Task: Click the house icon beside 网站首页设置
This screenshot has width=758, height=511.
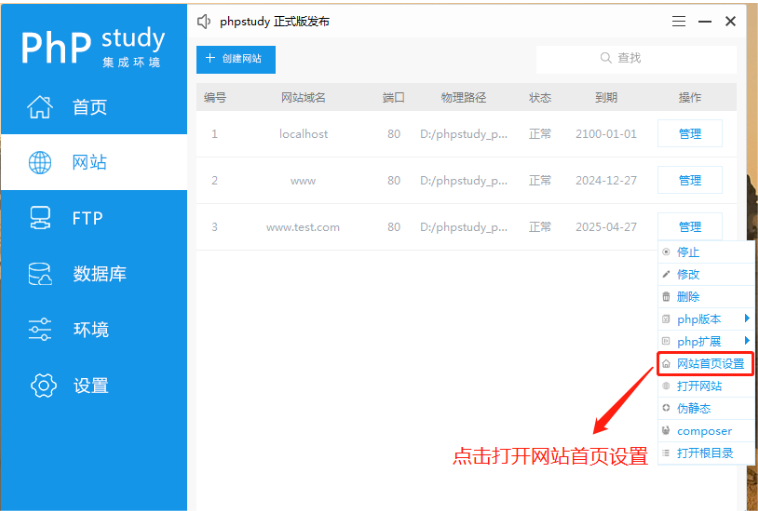Action: [x=666, y=364]
